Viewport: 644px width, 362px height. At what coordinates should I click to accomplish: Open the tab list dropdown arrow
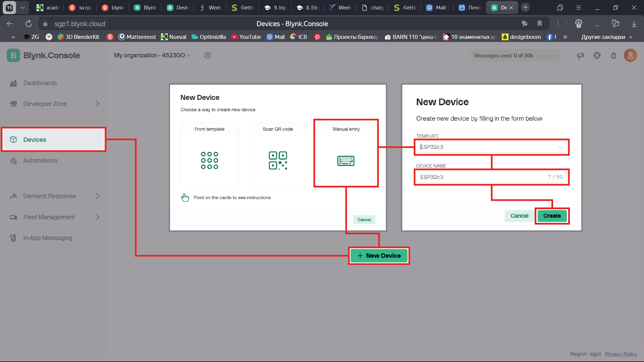point(22,7)
